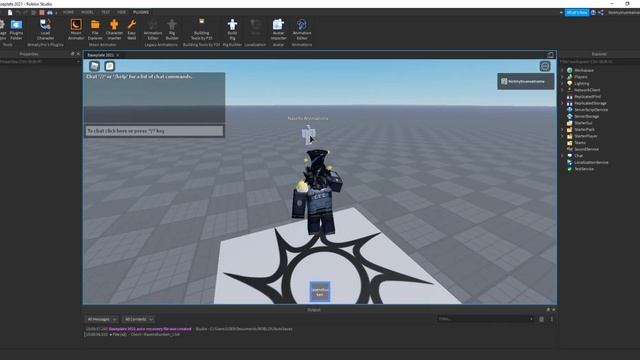
Task: Expand the Lighting tree node
Action: [x=562, y=83]
